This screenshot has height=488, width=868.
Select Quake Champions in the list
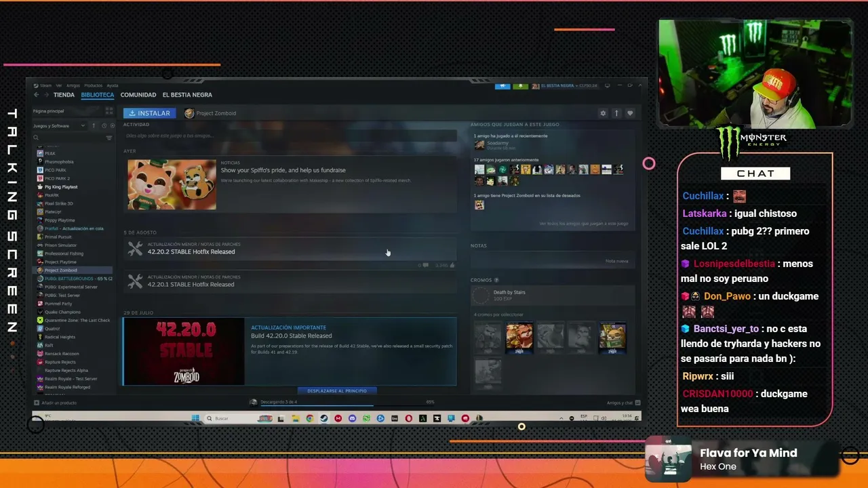pyautogui.click(x=62, y=312)
